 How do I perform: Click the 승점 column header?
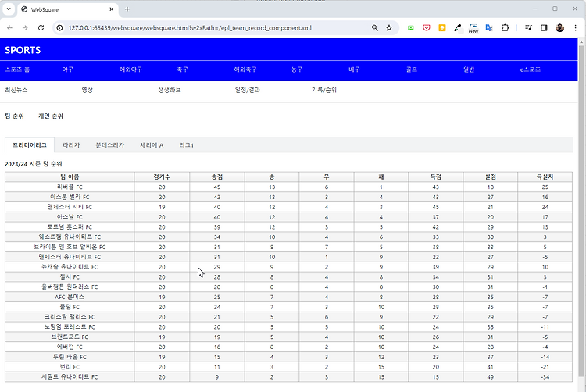pos(217,177)
